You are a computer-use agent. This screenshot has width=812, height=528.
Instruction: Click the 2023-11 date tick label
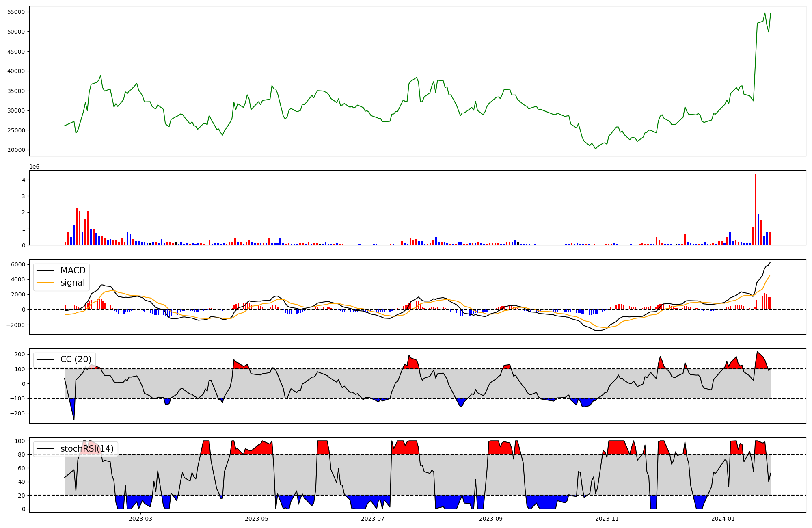(x=607, y=519)
